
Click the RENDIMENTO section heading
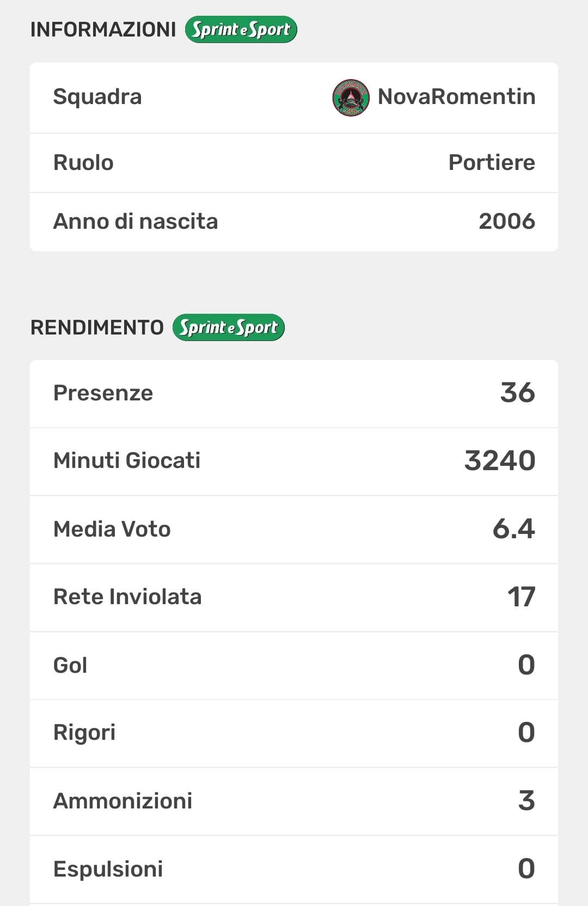(97, 327)
